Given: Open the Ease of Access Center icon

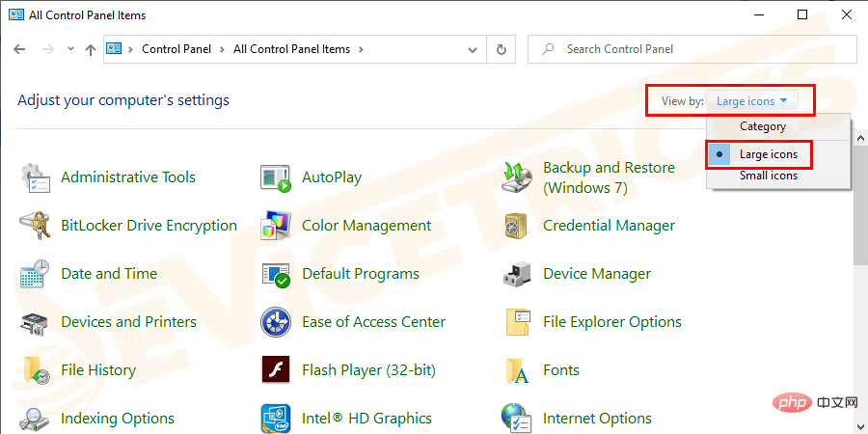Looking at the screenshot, I should click(276, 322).
